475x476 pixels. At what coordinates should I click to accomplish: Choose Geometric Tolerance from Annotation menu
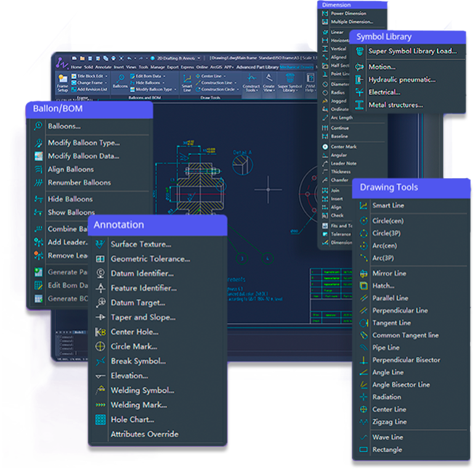click(150, 259)
